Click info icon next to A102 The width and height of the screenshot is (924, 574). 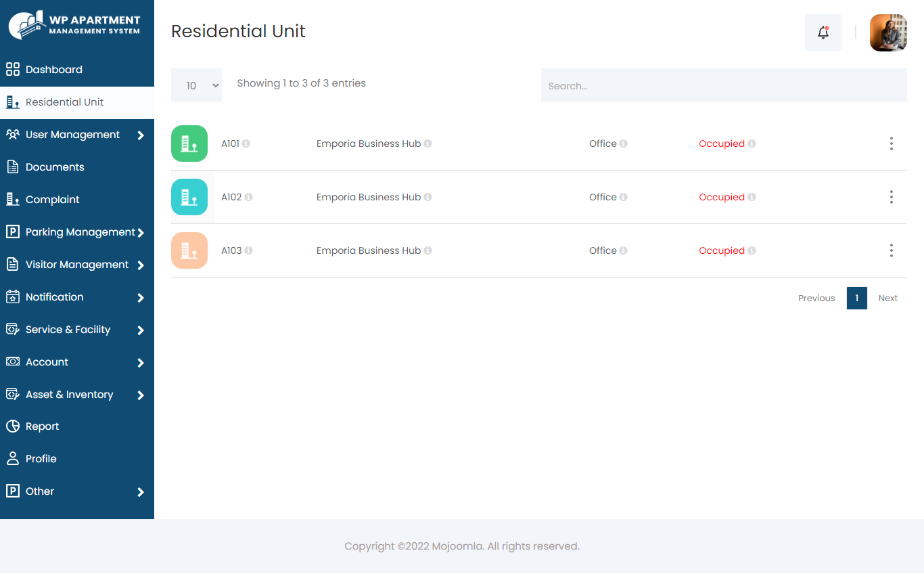pyautogui.click(x=248, y=197)
